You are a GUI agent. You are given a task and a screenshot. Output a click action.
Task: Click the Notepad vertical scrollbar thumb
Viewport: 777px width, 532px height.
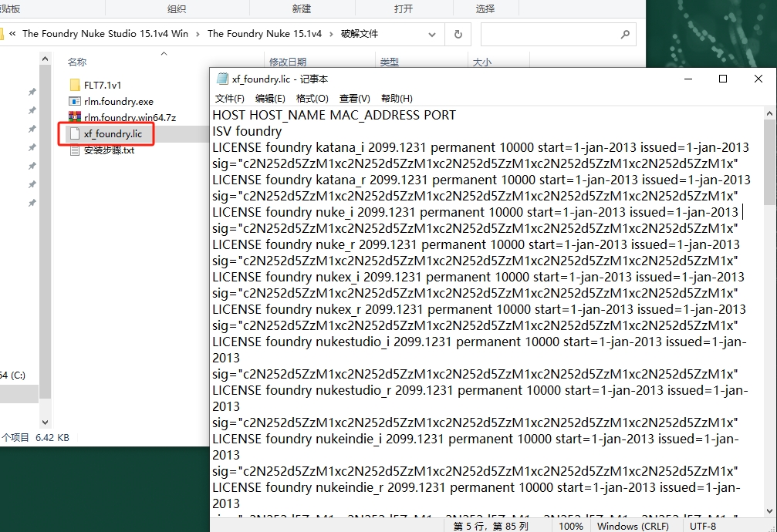point(769,161)
